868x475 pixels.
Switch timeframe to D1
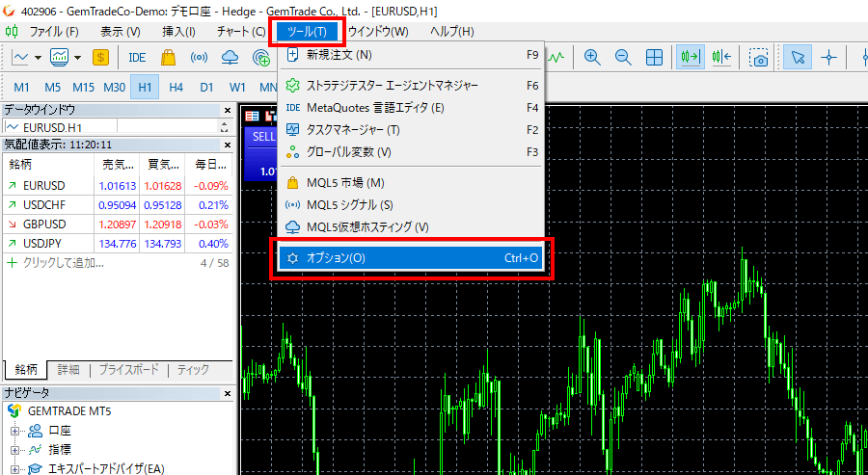206,88
